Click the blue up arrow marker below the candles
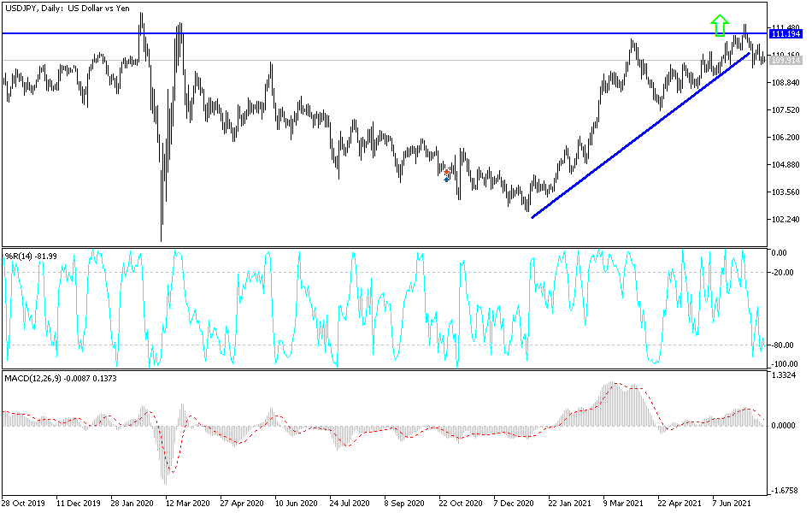Image resolution: width=812 pixels, height=513 pixels. click(x=446, y=180)
